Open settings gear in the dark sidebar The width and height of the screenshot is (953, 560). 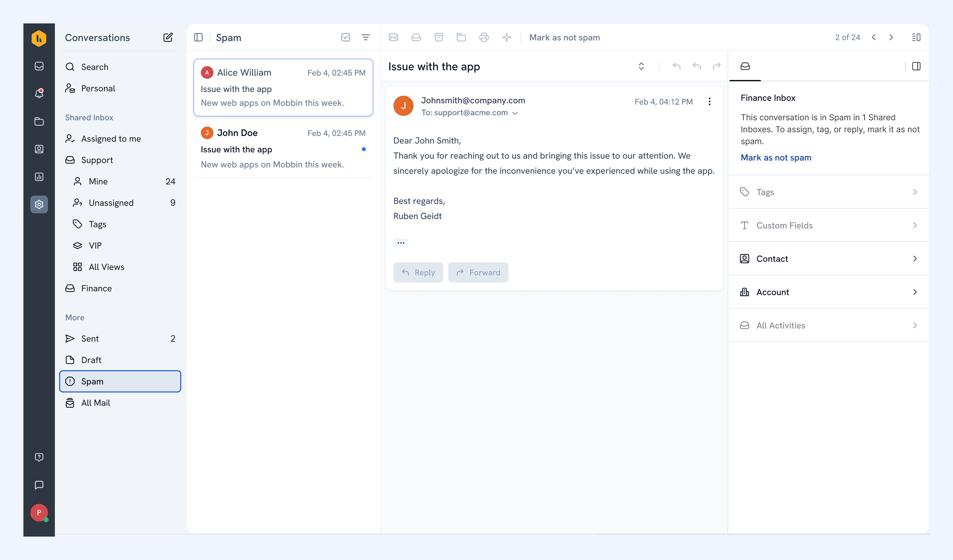pos(39,205)
